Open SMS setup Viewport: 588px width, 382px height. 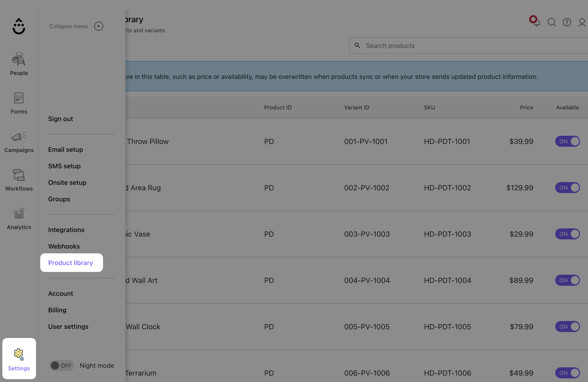64,166
